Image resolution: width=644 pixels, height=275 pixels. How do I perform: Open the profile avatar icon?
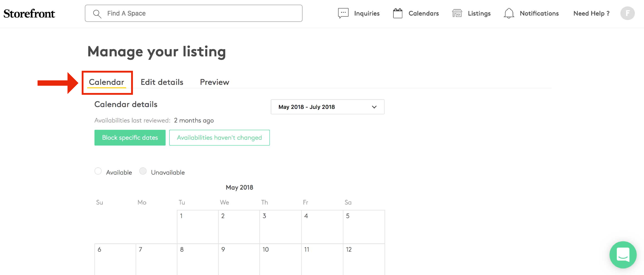(627, 13)
